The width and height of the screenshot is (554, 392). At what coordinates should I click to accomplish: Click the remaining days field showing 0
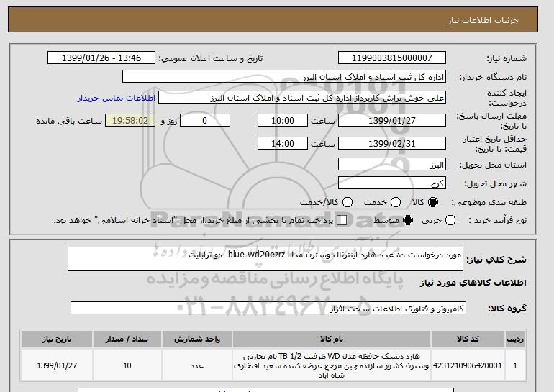(205, 120)
